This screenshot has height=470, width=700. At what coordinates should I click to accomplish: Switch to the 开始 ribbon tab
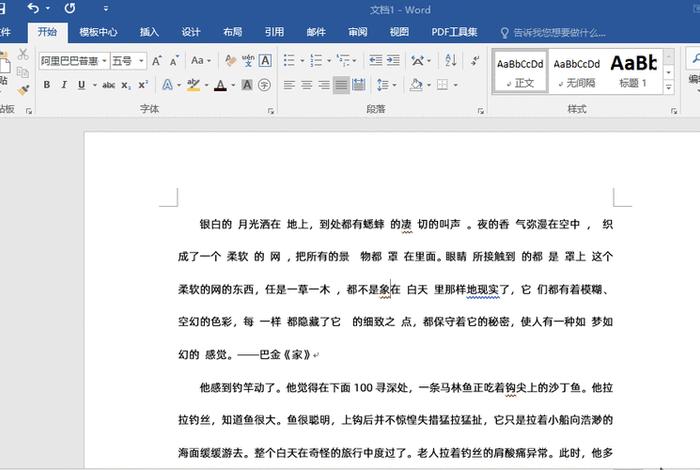pos(47,32)
